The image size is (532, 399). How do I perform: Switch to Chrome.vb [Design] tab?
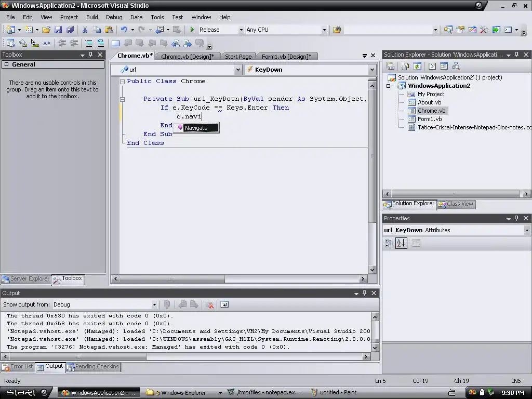click(187, 57)
